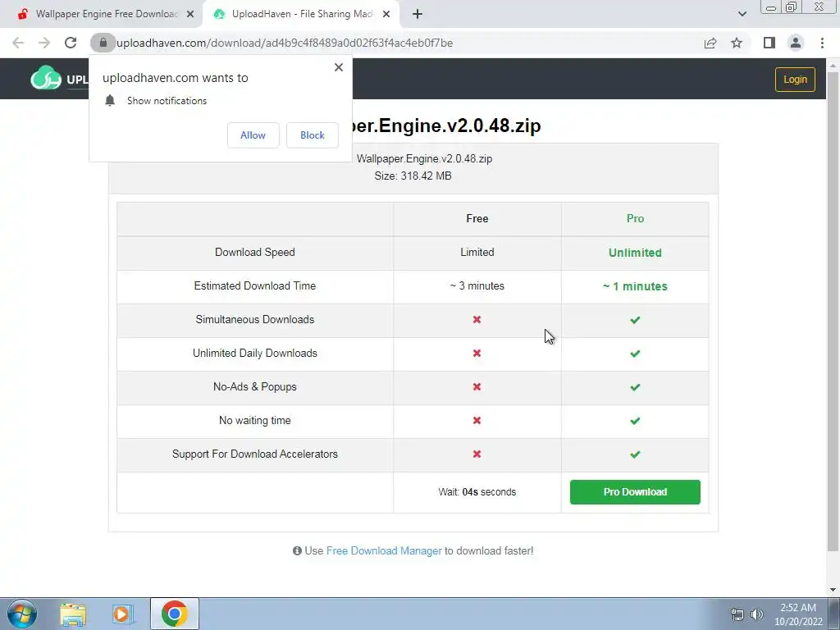The width and height of the screenshot is (840, 630).
Task: Click the green Unlimited speed text
Action: tap(635, 253)
